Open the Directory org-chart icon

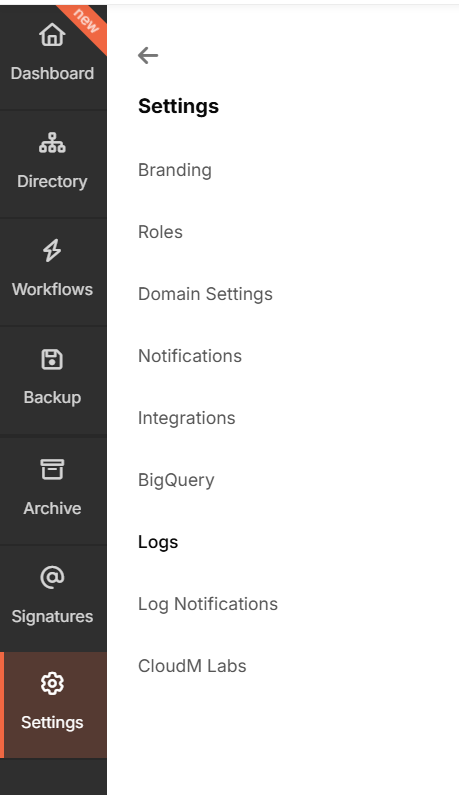52,142
